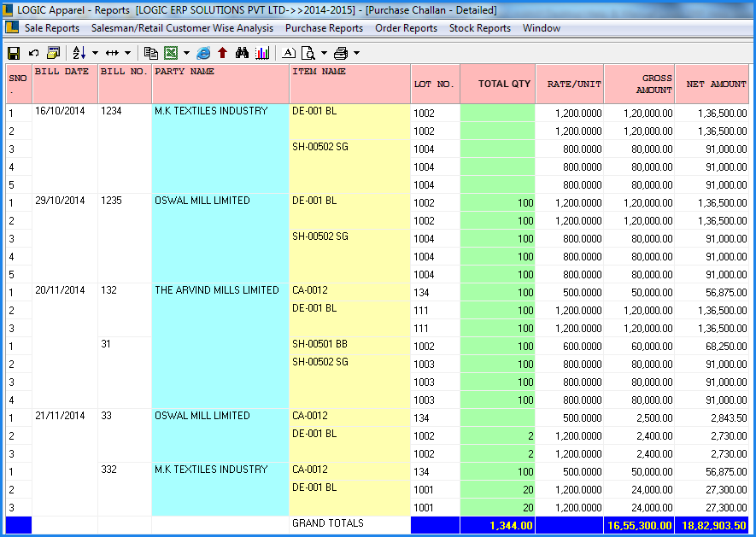Open the column width dropdown arrow
The image size is (756, 537).
click(x=128, y=53)
